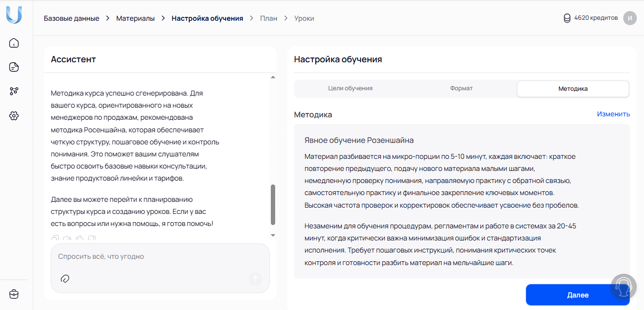The image size is (644, 310).
Task: Attach a file with the paperclip icon
Action: pos(65,279)
